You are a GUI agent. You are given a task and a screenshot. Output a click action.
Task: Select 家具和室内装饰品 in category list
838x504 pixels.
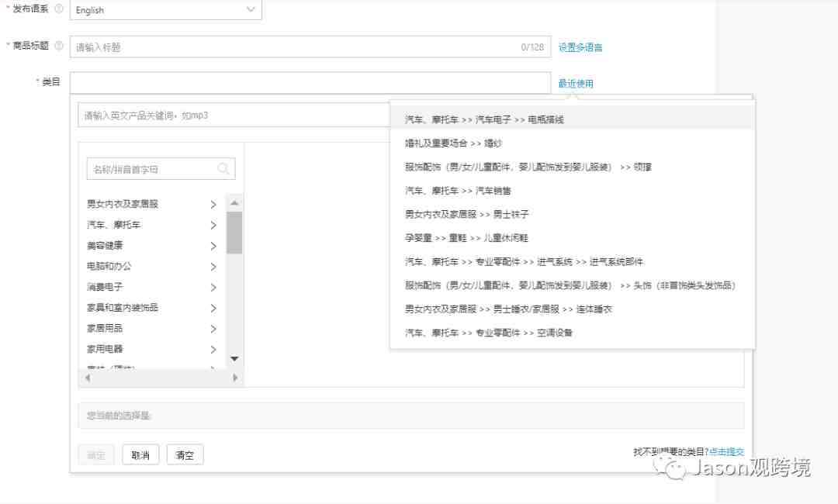[x=123, y=308]
